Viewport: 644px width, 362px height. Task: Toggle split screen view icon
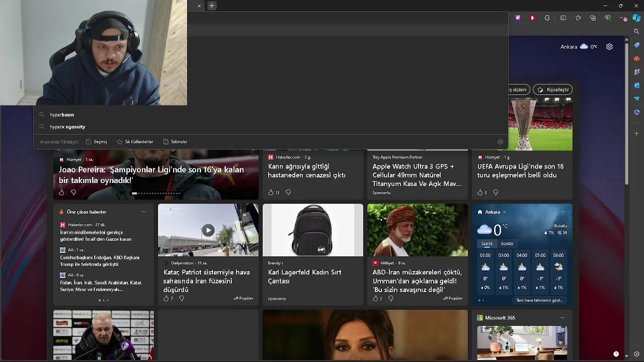click(563, 18)
